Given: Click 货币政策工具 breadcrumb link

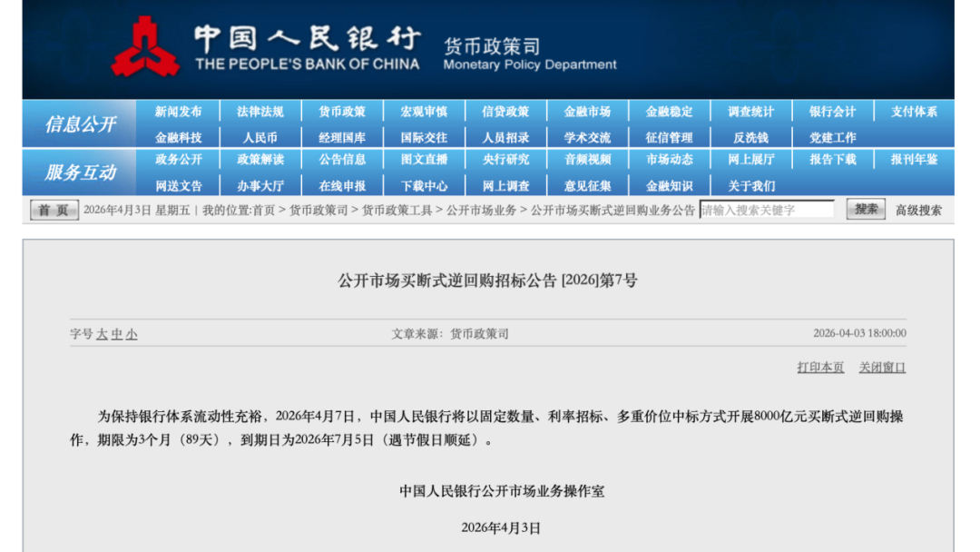Looking at the screenshot, I should click(x=397, y=210).
